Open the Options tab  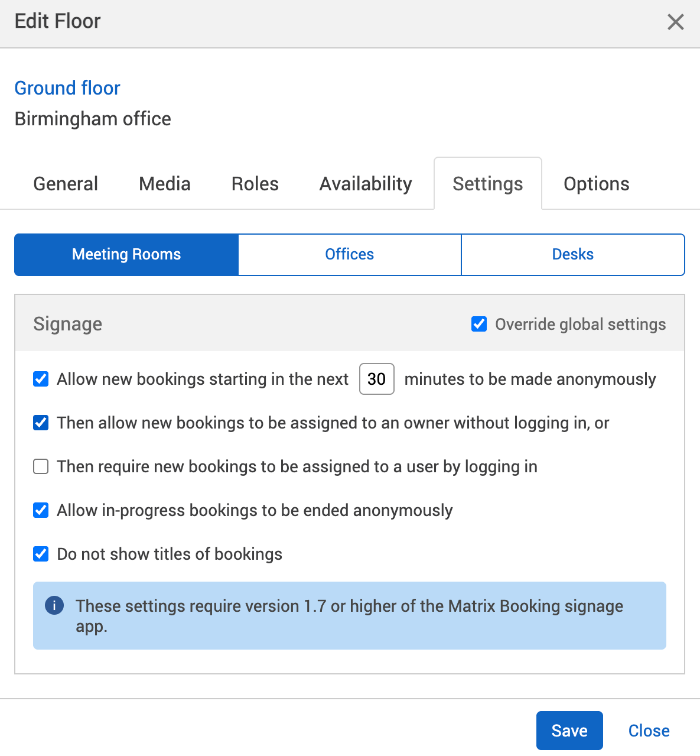pos(597,183)
